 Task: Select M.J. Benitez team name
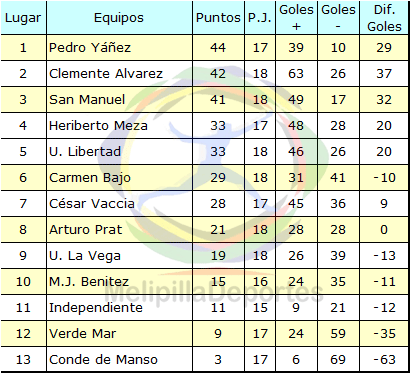coord(89,282)
